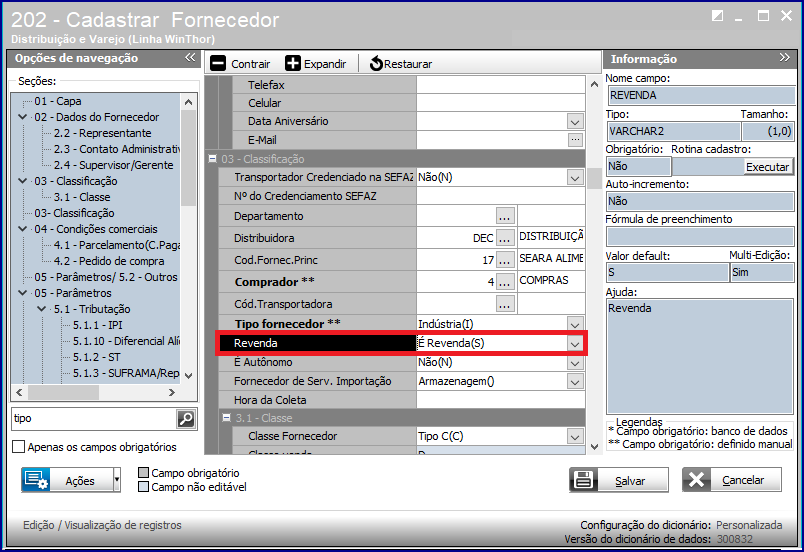The height and width of the screenshot is (552, 804).
Task: Click the Contrair toolbar button
Action: (x=240, y=64)
